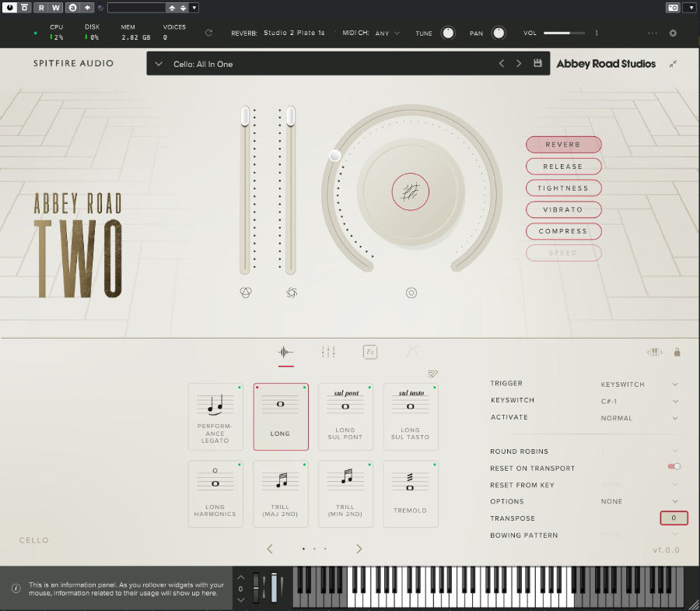Click the info icon in information panel
This screenshot has width=700, height=611.
[x=16, y=588]
